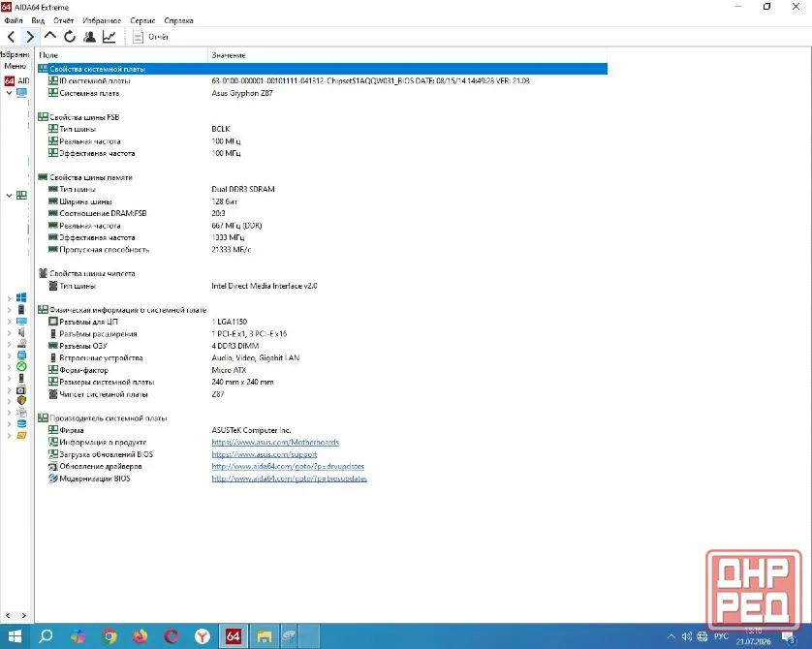Select the shield security node in the tree
This screenshot has height=649, width=812.
tap(21, 401)
